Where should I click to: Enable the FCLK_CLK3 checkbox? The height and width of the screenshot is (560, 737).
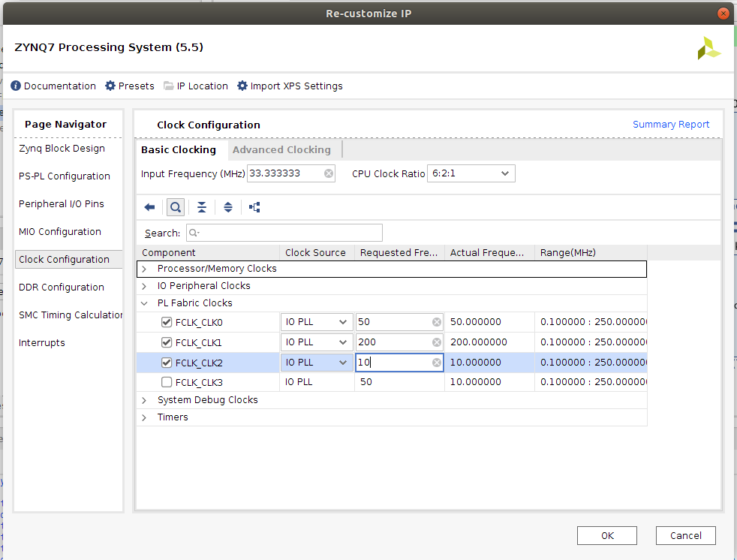tap(167, 382)
